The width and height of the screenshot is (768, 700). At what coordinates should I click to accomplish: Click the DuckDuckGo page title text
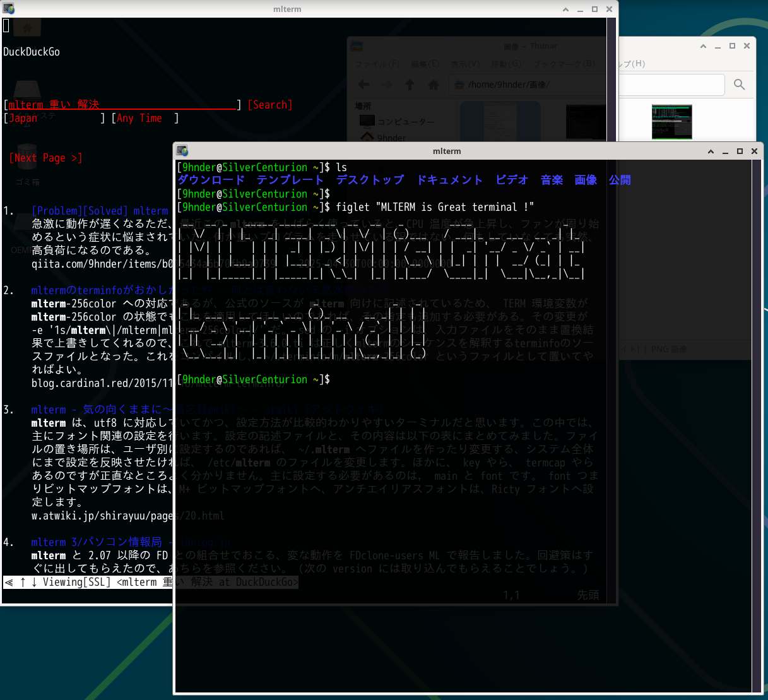(x=32, y=52)
